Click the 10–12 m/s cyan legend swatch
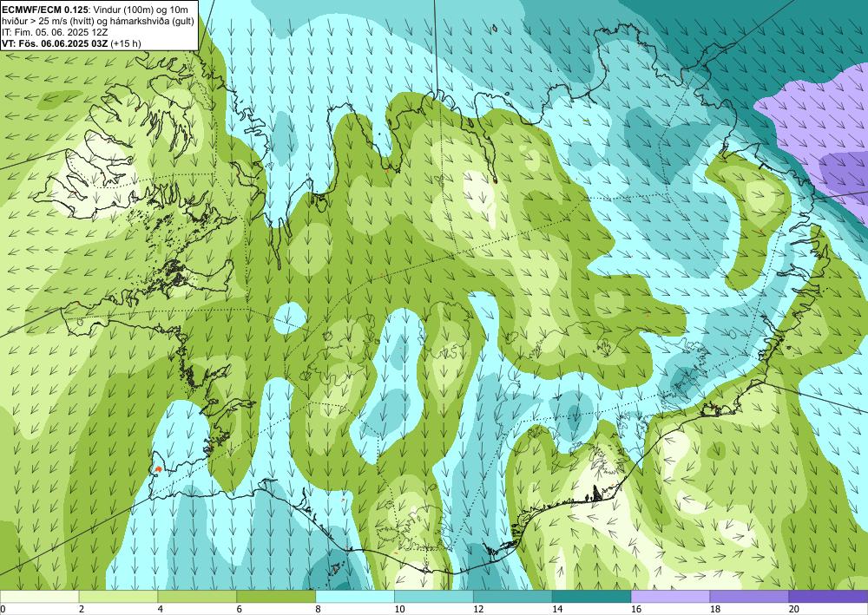This screenshot has width=868, height=615. (434, 597)
